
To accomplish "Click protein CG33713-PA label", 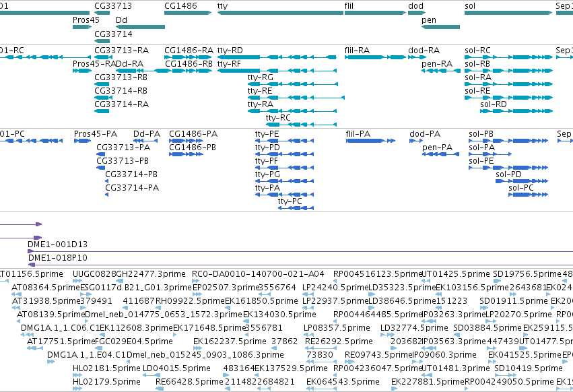I will tap(123, 148).
